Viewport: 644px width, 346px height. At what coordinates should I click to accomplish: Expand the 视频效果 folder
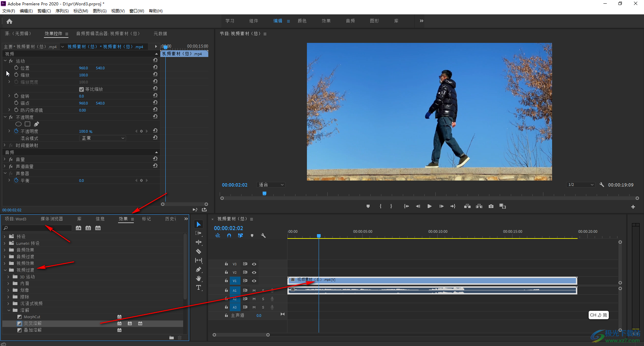click(5, 264)
